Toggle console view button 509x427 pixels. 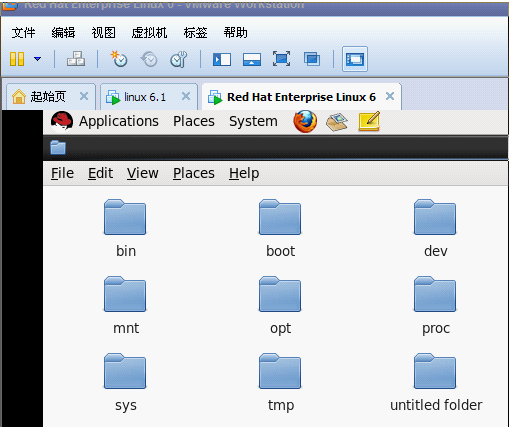pos(355,59)
